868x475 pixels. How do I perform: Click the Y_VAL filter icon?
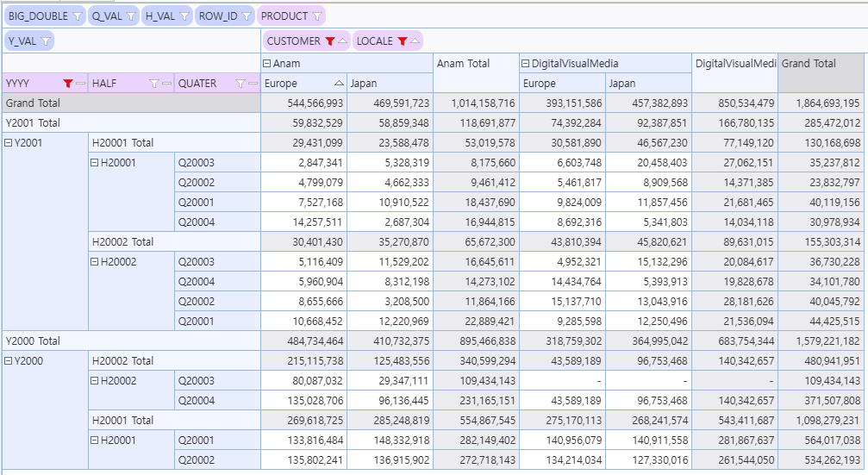coord(45,41)
